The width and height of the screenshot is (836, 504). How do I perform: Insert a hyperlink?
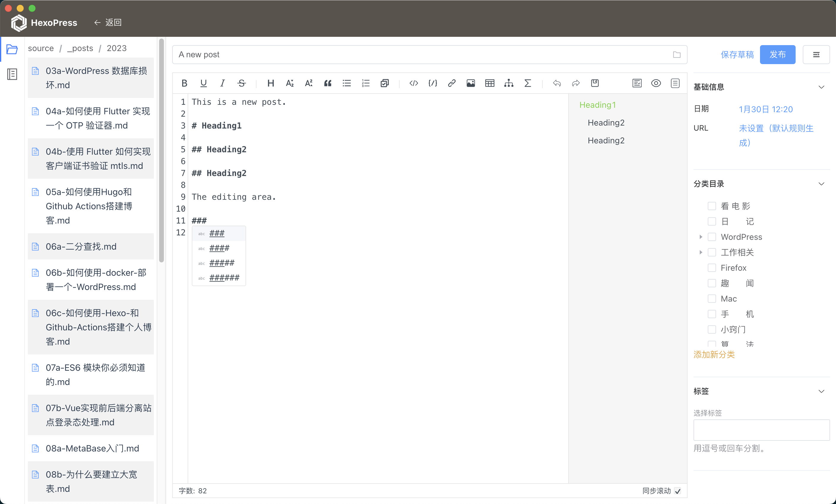(x=452, y=83)
